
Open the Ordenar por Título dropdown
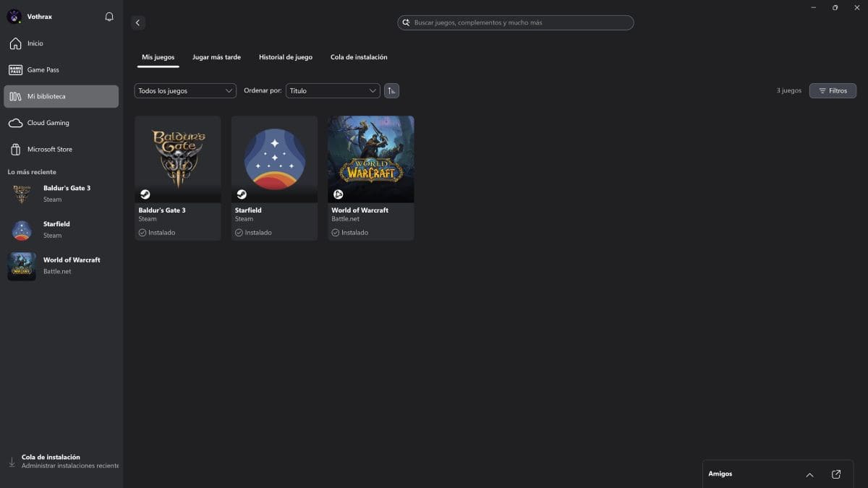point(333,90)
